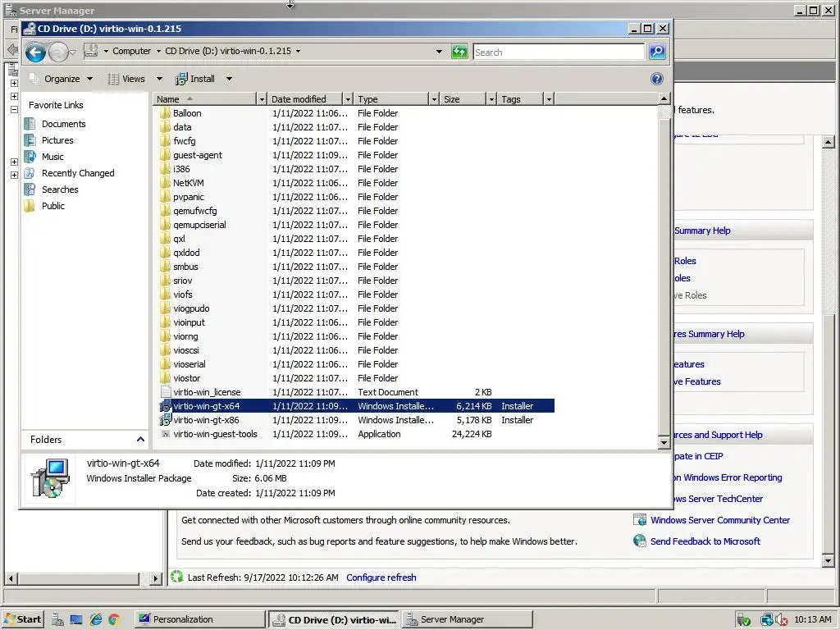Open Explorer help question mark icon
This screenshot has width=840, height=630.
[x=657, y=79]
